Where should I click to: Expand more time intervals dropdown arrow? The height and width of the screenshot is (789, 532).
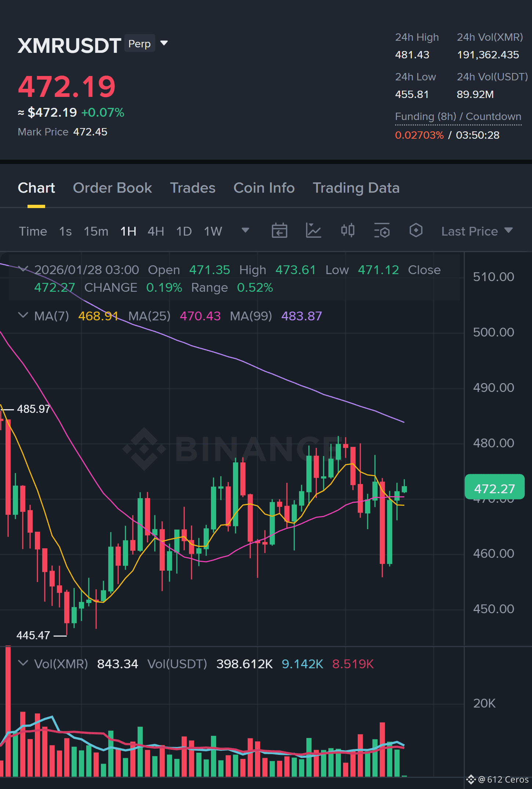[x=245, y=230]
